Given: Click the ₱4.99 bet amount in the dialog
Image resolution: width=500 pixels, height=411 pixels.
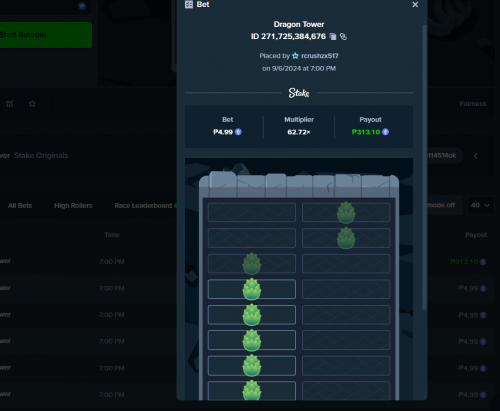Looking at the screenshot, I should click(223, 132).
